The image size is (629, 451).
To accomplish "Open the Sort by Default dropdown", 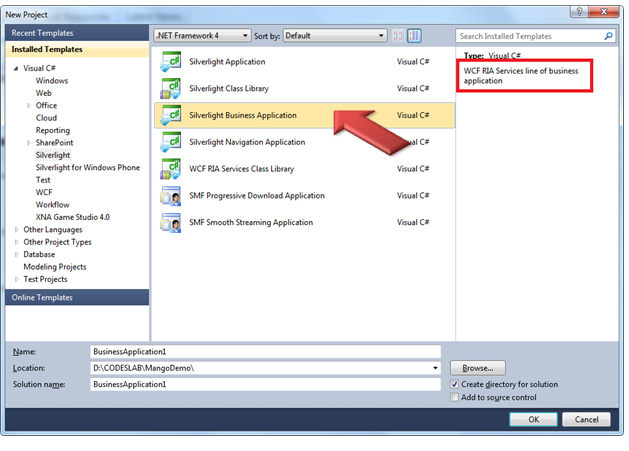I will coord(334,35).
